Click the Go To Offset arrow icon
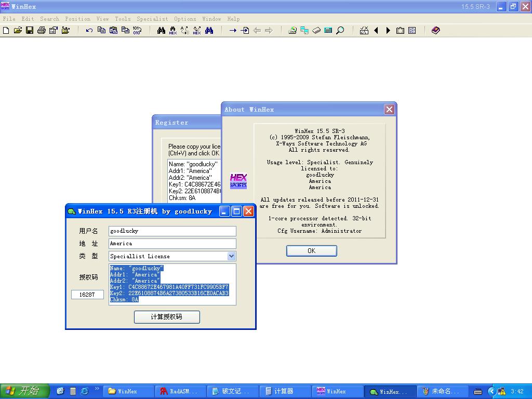Screen dimensions: 532x399 pos(233,31)
